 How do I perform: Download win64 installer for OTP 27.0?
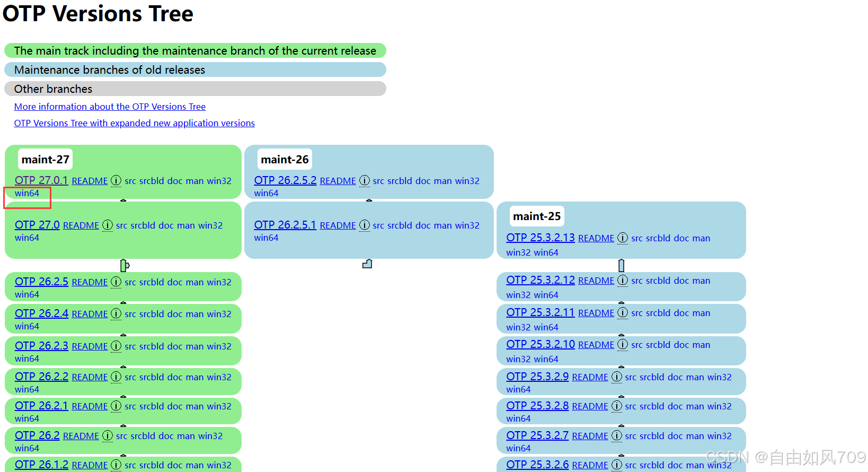(x=27, y=238)
